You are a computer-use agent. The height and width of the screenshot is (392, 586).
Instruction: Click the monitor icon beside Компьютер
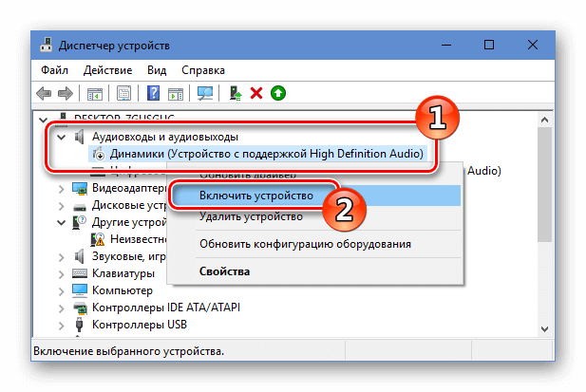click(x=80, y=290)
